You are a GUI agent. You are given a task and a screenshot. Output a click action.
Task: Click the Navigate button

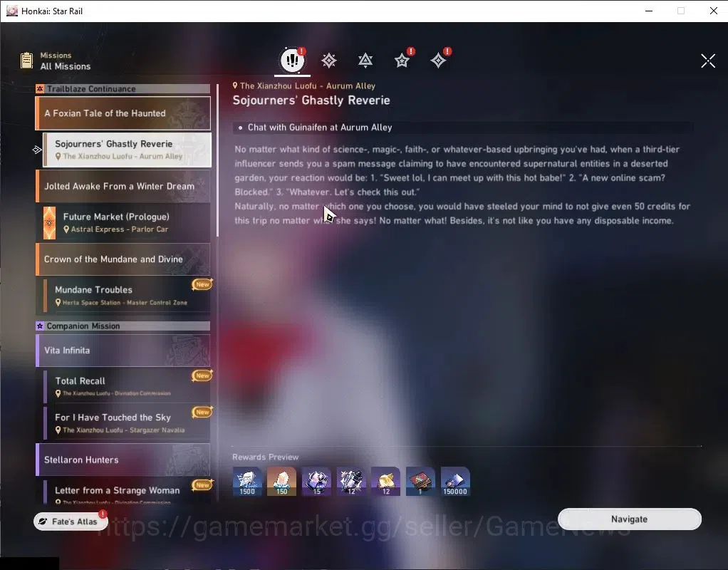click(629, 519)
